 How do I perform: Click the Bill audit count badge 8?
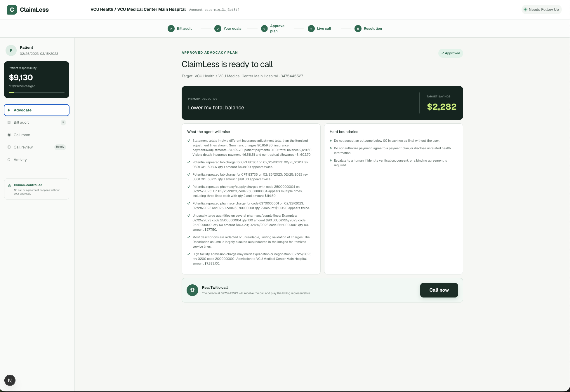pyautogui.click(x=63, y=122)
